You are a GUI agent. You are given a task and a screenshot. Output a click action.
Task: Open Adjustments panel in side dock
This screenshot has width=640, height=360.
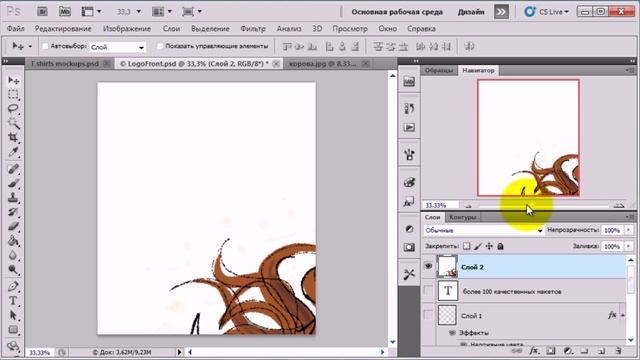click(409, 229)
